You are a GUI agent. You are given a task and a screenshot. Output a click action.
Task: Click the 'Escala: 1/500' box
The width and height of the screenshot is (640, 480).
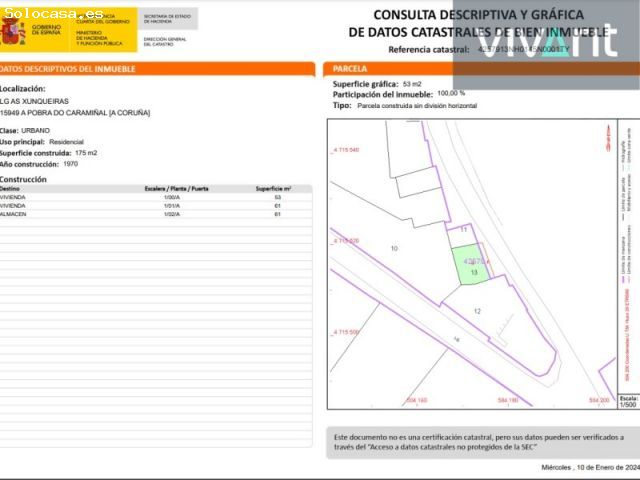pos(629,402)
